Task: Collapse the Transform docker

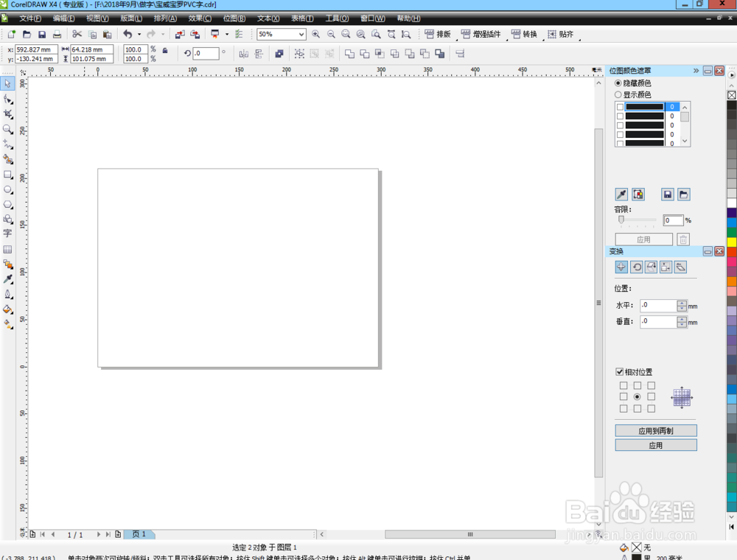Action: (708, 251)
